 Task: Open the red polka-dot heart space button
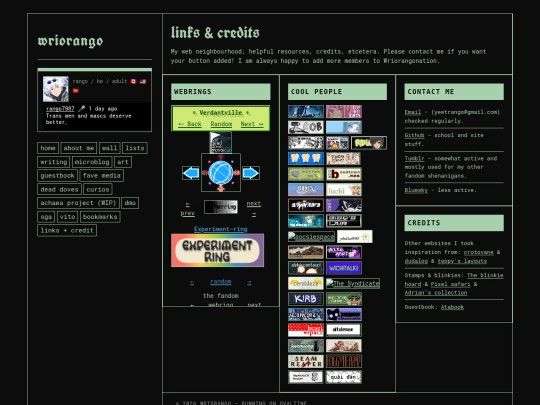click(306, 330)
